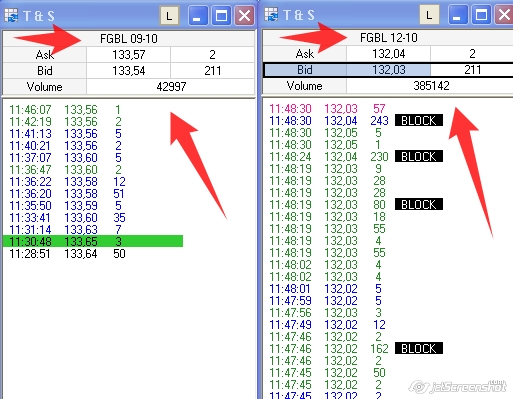Click BLOCK tag on 162 size trade

tap(419, 348)
